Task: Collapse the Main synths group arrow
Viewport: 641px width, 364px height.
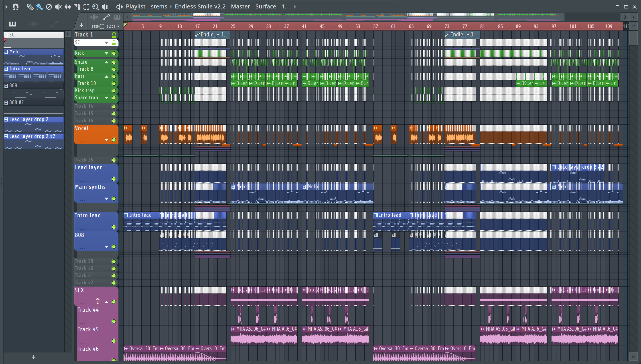Action: pos(107,198)
